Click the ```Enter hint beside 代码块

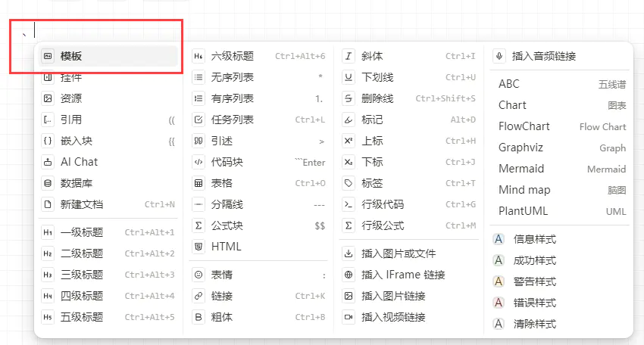pos(310,163)
